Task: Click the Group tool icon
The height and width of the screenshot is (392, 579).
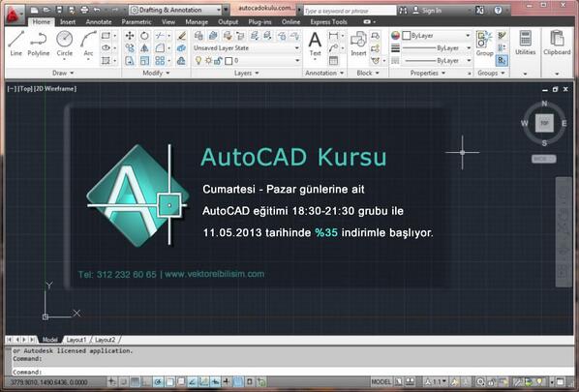Action: (x=484, y=44)
